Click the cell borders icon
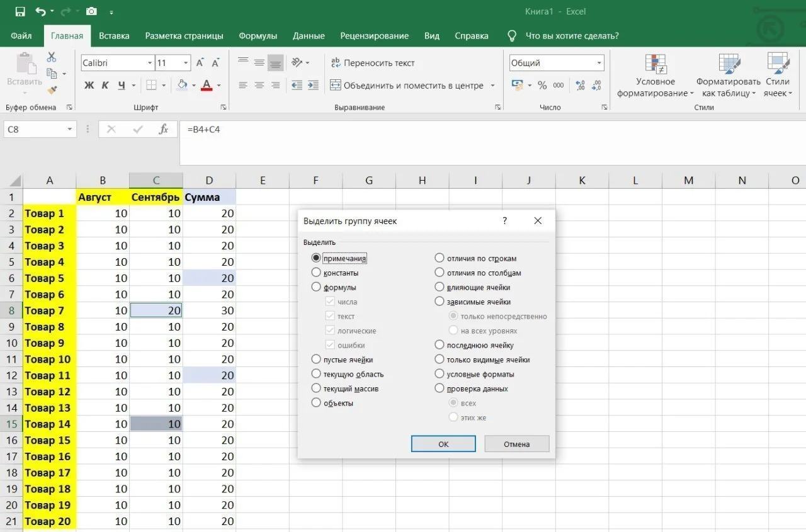The height and width of the screenshot is (532, 806). click(151, 85)
